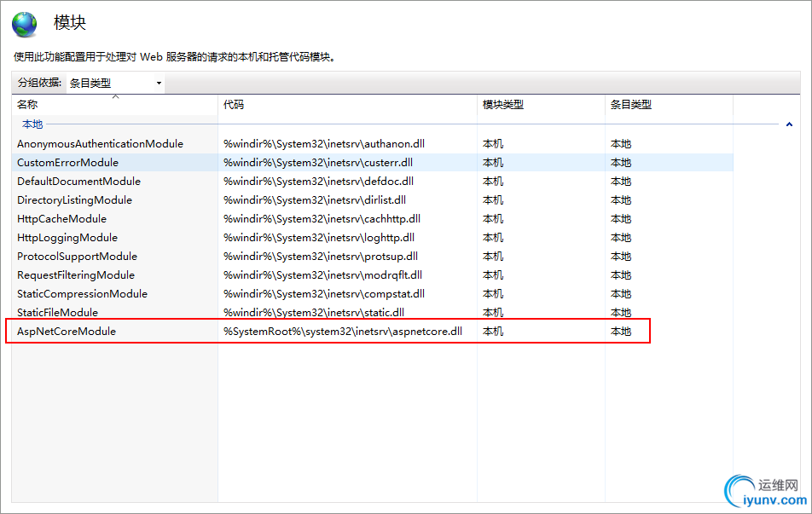Screen dimensions: 812x514
Task: Click the globe icon beside 模块 title
Action: [25, 25]
